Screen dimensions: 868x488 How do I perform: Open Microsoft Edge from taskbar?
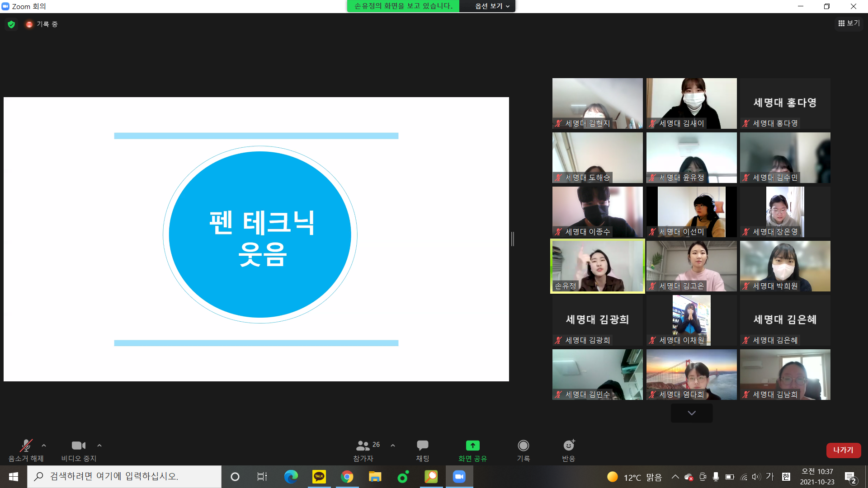291,477
